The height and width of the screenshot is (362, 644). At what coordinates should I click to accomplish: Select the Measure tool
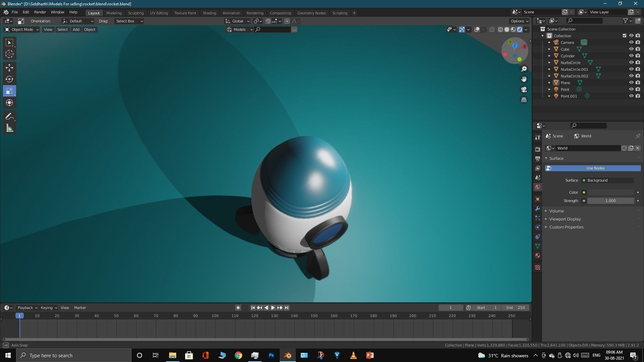pos(9,128)
